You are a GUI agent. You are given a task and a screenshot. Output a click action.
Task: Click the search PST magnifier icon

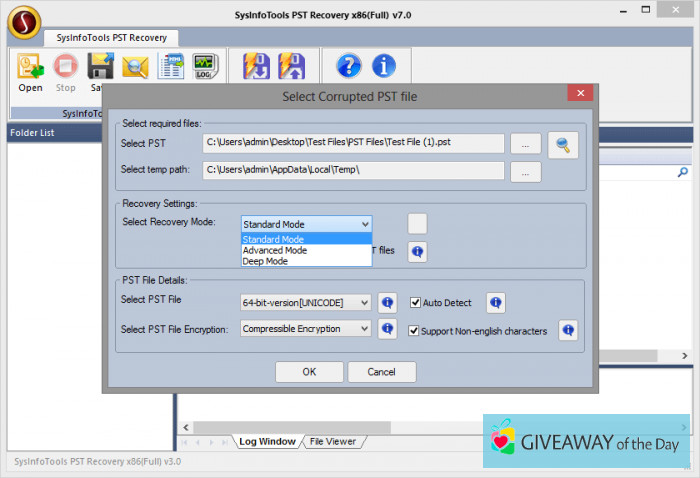[563, 144]
